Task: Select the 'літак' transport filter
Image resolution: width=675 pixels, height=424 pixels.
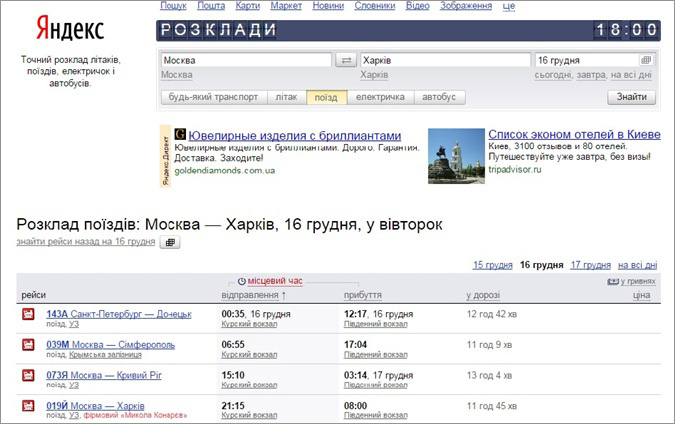Action: 285,97
